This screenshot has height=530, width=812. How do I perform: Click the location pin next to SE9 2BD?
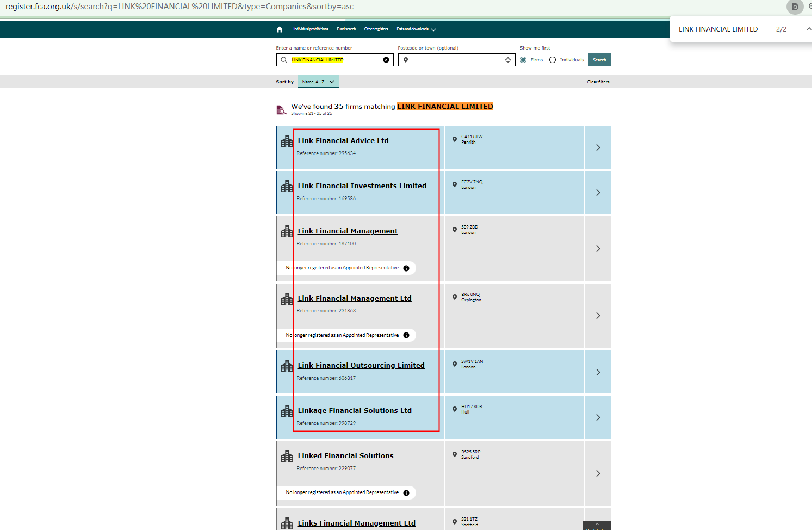tap(455, 230)
